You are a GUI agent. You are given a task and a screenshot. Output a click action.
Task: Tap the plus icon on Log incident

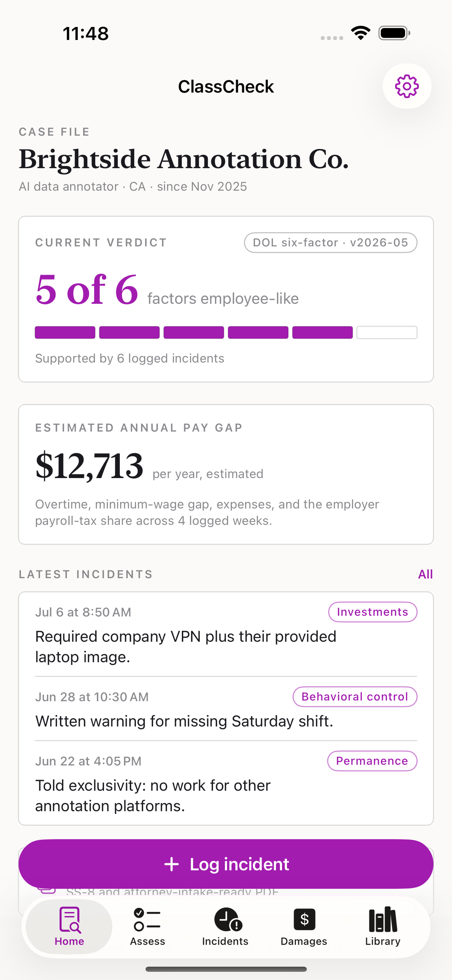(172, 864)
